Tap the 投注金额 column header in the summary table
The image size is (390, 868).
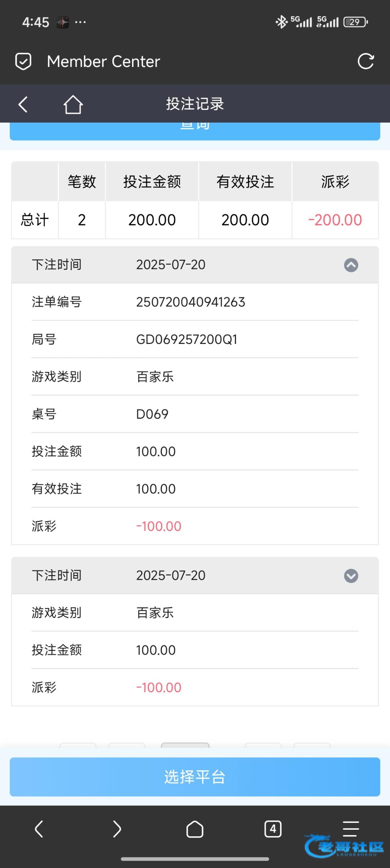(152, 182)
